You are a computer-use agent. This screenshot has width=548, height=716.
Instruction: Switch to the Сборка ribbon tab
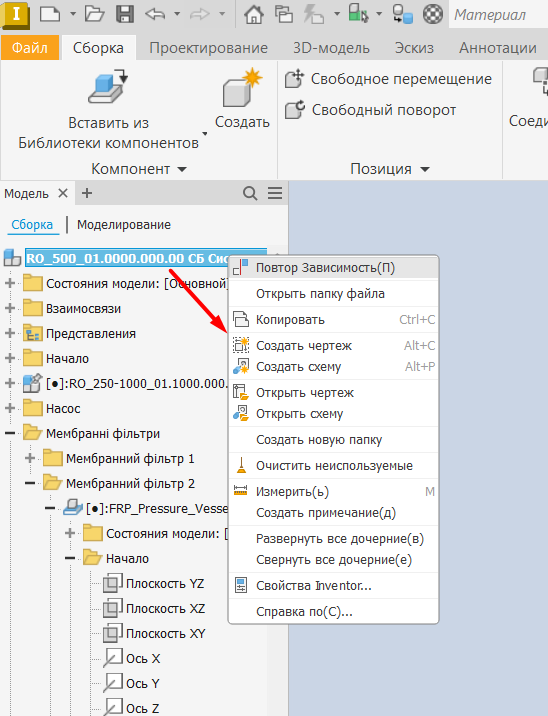pos(98,47)
